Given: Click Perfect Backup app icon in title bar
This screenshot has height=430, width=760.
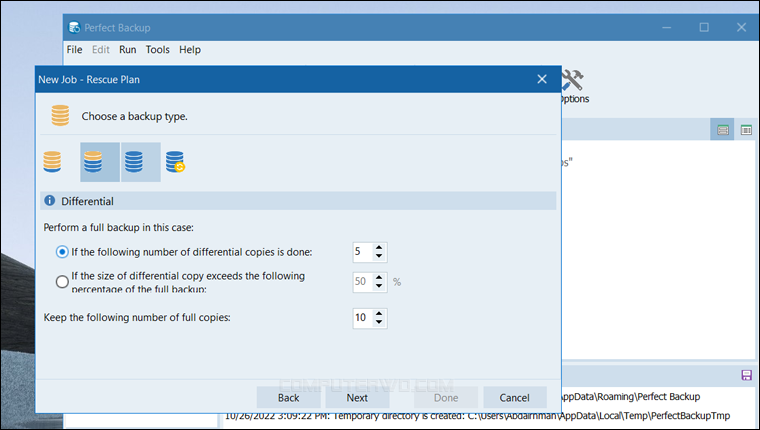Looking at the screenshot, I should tap(74, 28).
